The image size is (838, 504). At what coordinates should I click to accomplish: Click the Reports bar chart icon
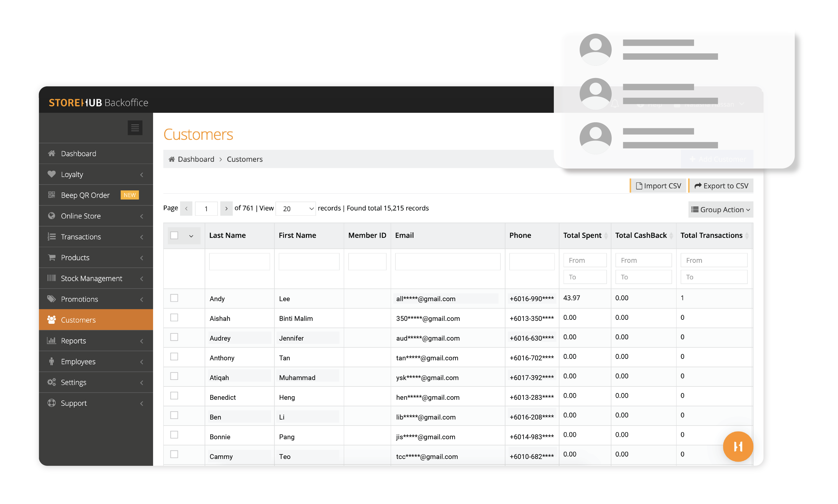51,340
